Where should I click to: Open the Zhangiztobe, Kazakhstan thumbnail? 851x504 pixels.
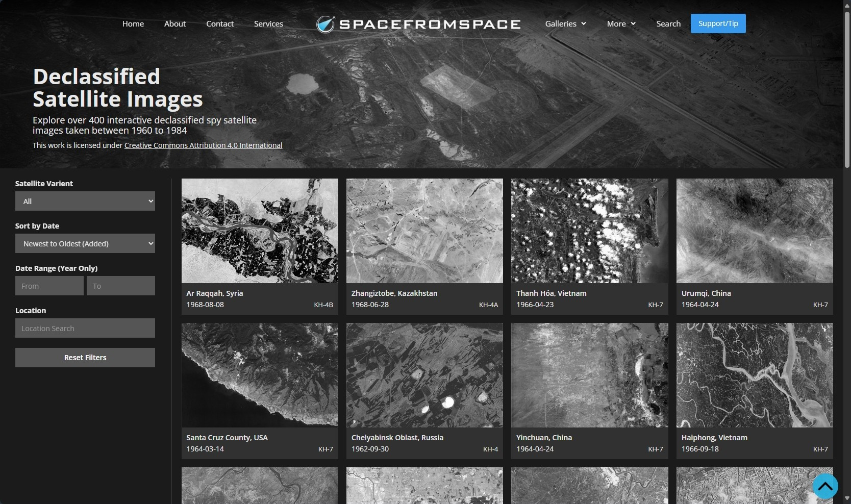pyautogui.click(x=424, y=231)
